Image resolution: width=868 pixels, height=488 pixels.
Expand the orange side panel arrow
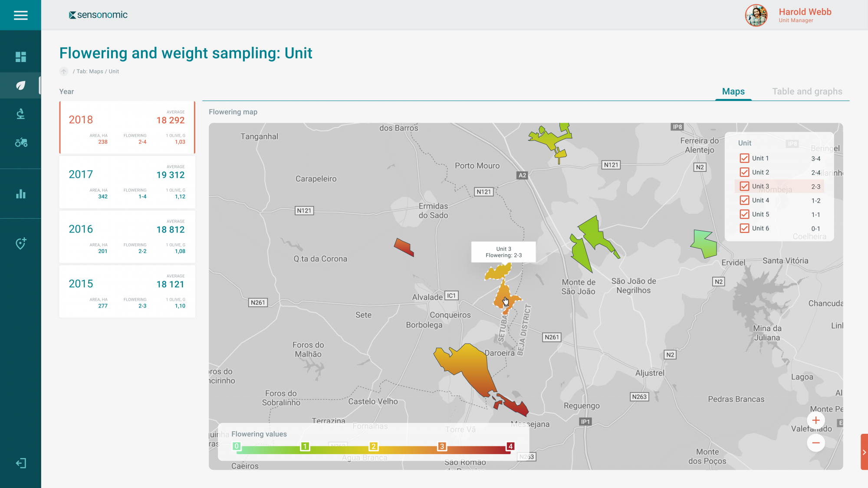864,452
